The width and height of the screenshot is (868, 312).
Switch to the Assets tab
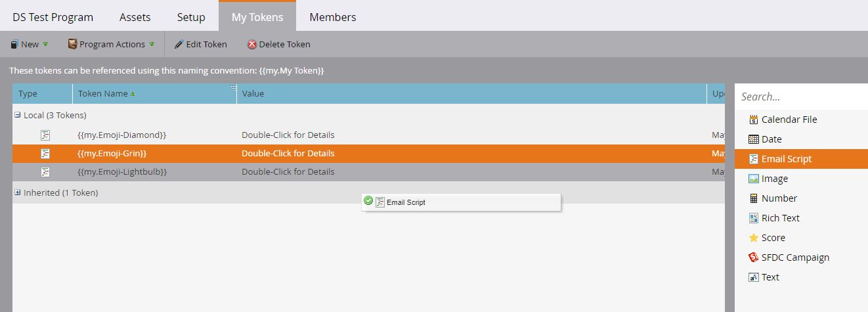[x=135, y=17]
